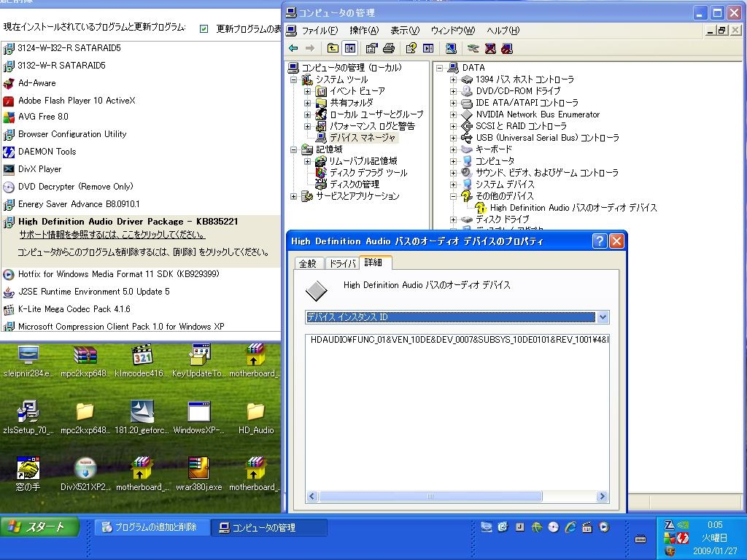Expand the 1394 bus host controller node
The height and width of the screenshot is (560, 747).
pyautogui.click(x=453, y=79)
